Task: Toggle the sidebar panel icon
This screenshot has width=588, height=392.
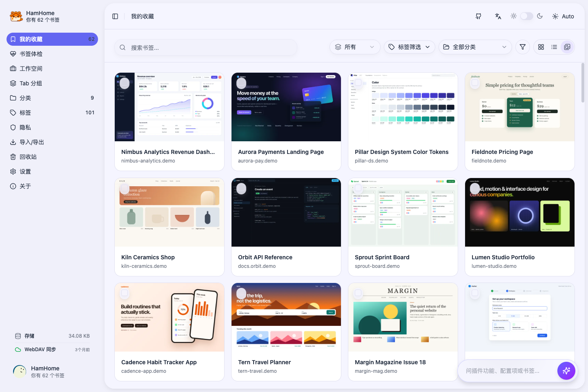Action: coord(115,16)
